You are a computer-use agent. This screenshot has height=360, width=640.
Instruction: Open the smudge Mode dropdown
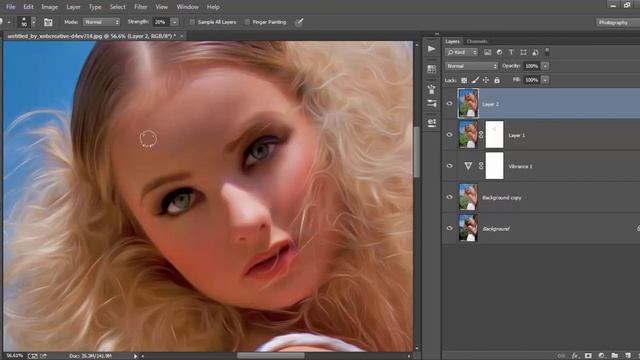coord(101,22)
